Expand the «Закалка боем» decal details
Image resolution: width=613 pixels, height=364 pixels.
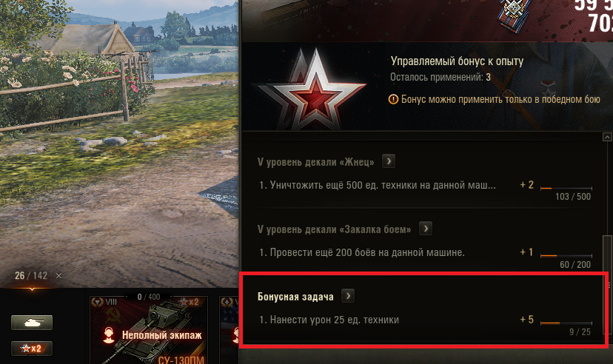(x=426, y=229)
